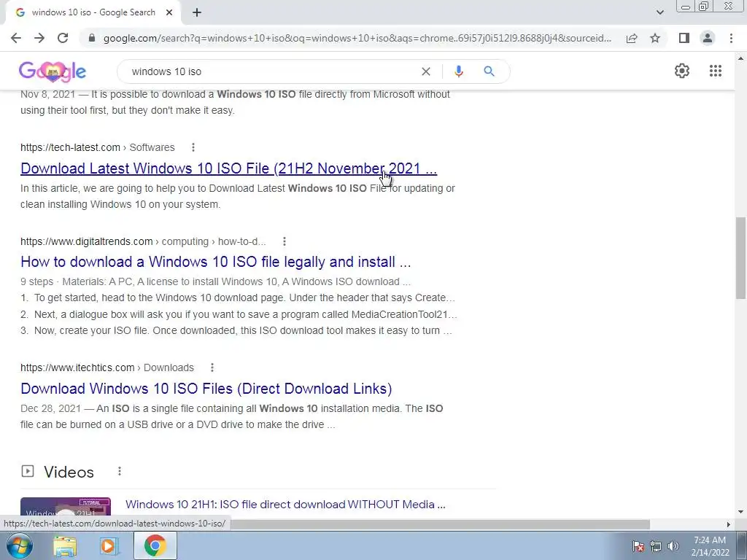Launch File Explorer from taskbar

(65, 545)
